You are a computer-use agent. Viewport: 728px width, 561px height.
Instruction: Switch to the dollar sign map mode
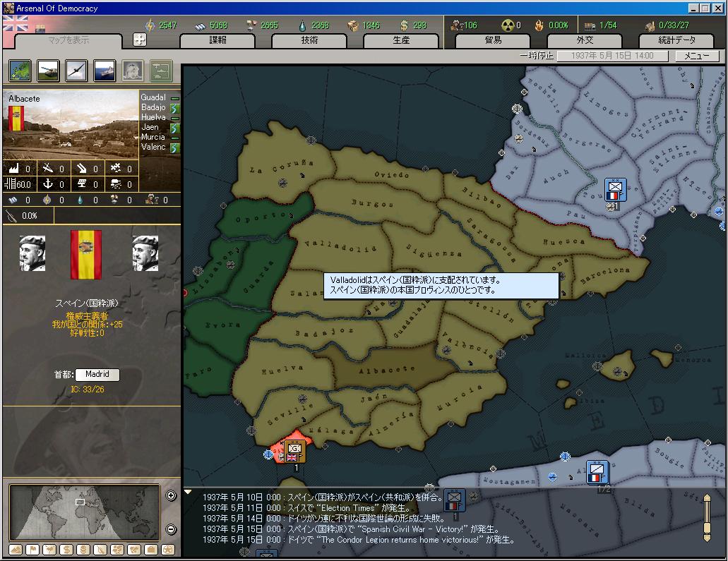pyautogui.click(x=66, y=550)
